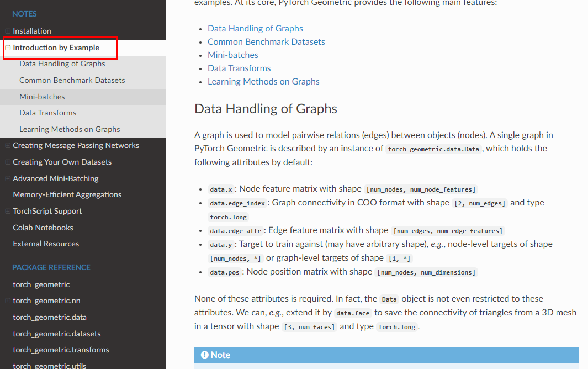Collapse the Introduction by Example section
This screenshot has width=588, height=369.
(8, 48)
